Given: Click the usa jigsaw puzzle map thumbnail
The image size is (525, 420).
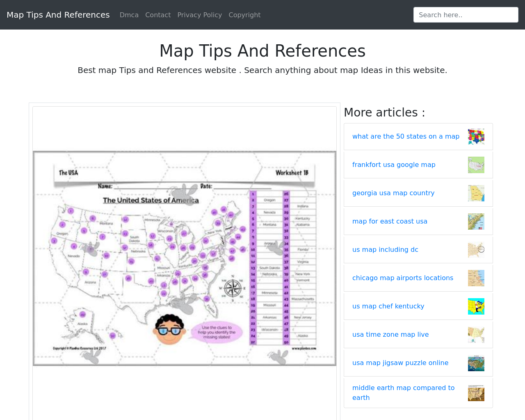Looking at the screenshot, I should (476, 363).
